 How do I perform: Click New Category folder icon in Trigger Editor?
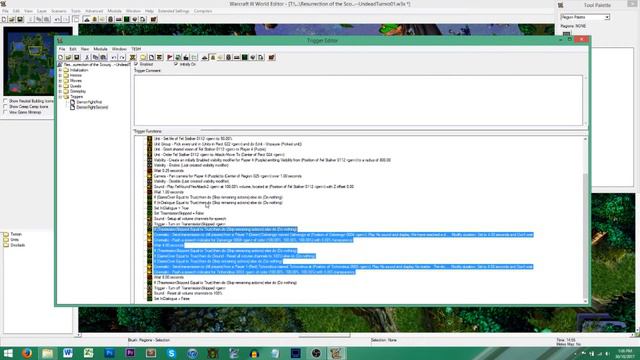pos(143,58)
